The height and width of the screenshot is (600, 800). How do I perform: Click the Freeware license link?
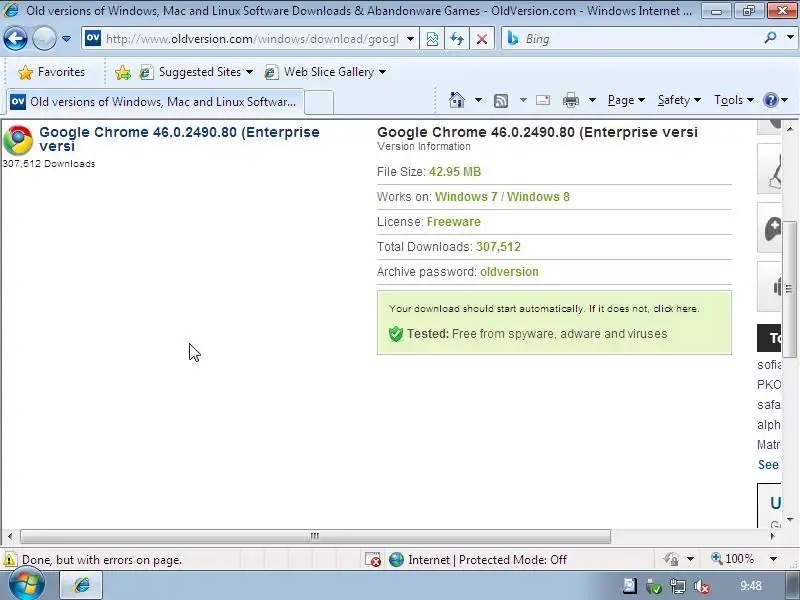(454, 222)
